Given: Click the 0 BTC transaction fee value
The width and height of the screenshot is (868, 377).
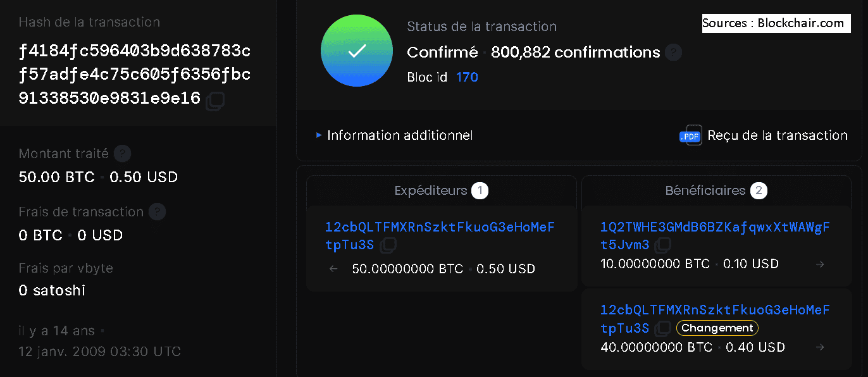Looking at the screenshot, I should 40,235.
